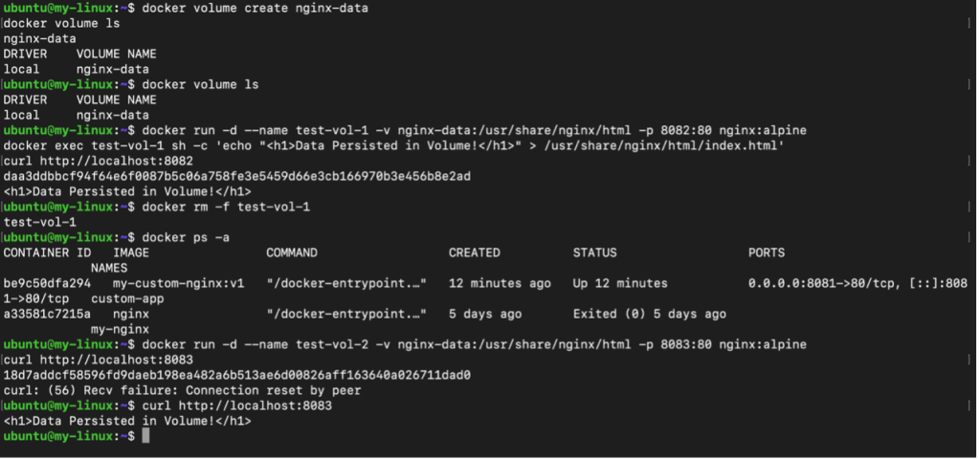Click the last 'curl http://localhost:8083' command

237,405
